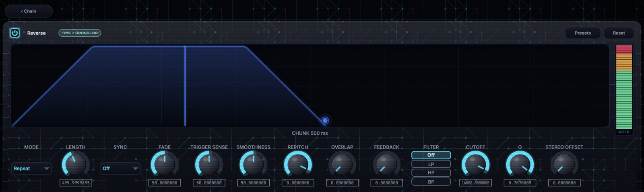The width and height of the screenshot is (644, 192).
Task: Click the blue envelope handle dot
Action: click(325, 120)
